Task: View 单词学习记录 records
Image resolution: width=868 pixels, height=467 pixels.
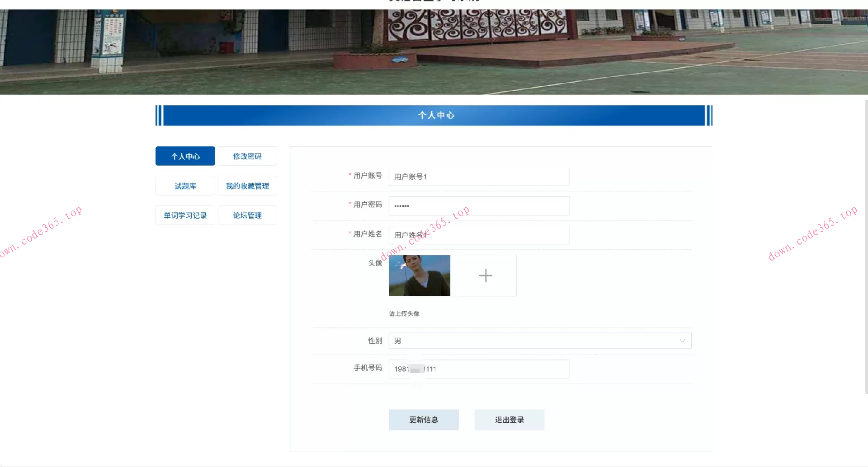Action: click(185, 215)
